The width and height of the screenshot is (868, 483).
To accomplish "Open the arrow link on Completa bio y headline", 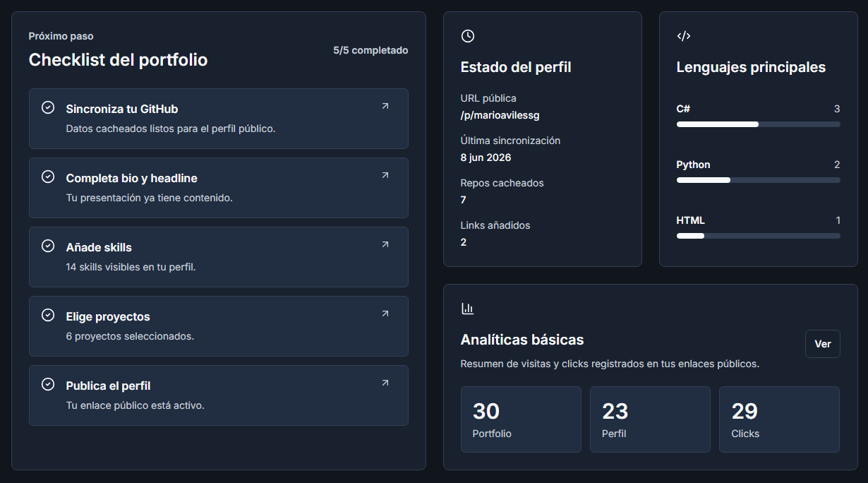I will 385,175.
